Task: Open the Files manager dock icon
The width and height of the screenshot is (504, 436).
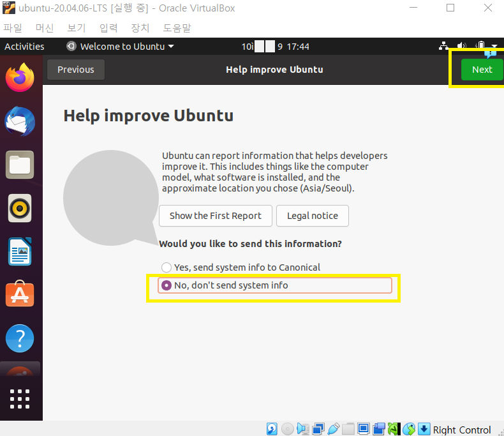Action: (x=20, y=165)
